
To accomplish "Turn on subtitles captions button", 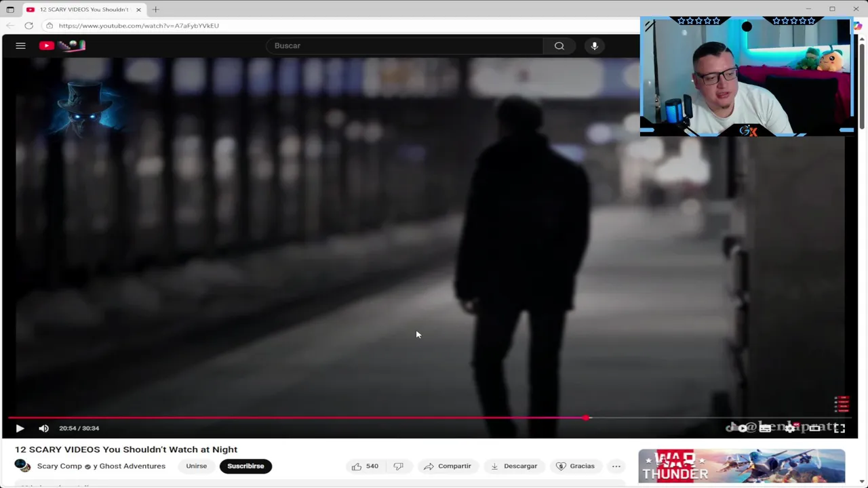I will (765, 428).
